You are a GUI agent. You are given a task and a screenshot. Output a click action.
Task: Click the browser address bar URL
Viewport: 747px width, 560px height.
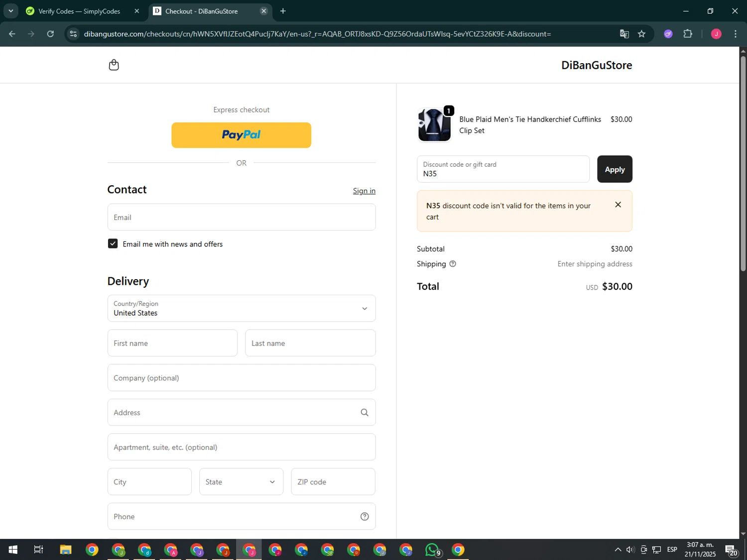[x=317, y=34]
